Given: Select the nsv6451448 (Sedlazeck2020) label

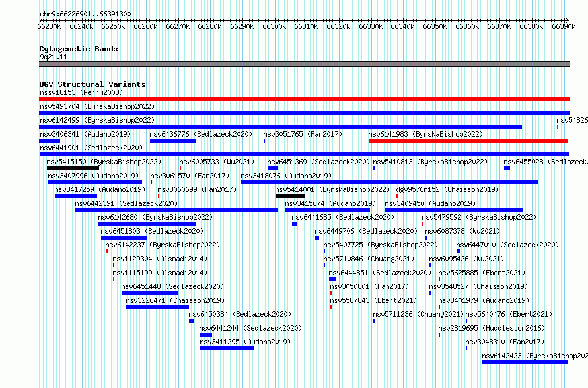Looking at the screenshot, I should [172, 286].
